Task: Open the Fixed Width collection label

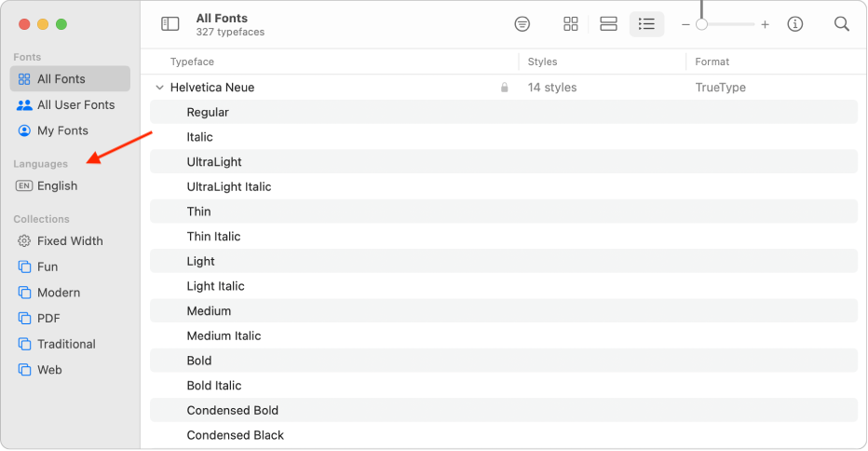Action: tap(70, 241)
